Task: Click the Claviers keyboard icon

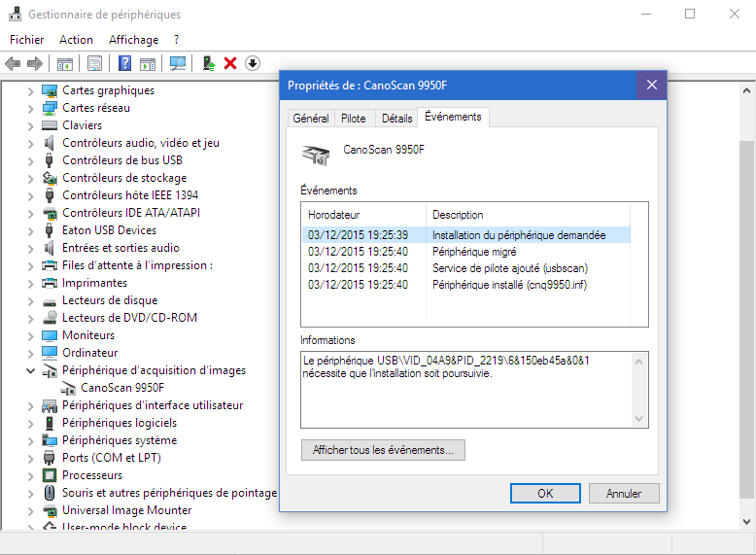Action: click(50, 125)
